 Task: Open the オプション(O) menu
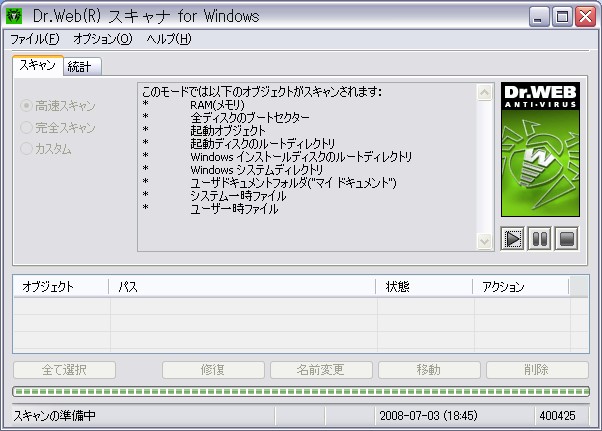[x=103, y=39]
